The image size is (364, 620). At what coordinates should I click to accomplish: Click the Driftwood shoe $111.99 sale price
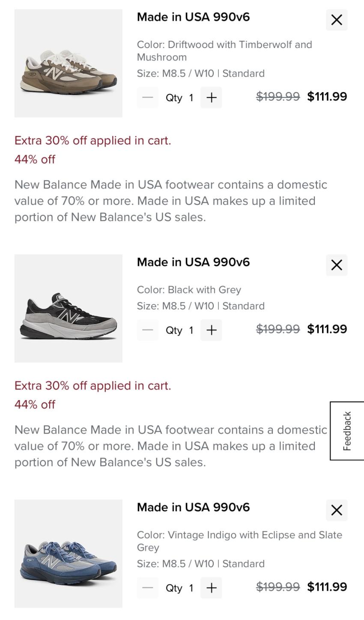coord(327,96)
